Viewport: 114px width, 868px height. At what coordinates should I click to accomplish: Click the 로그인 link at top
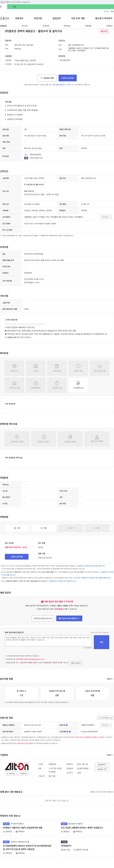pyautogui.click(x=106, y=11)
